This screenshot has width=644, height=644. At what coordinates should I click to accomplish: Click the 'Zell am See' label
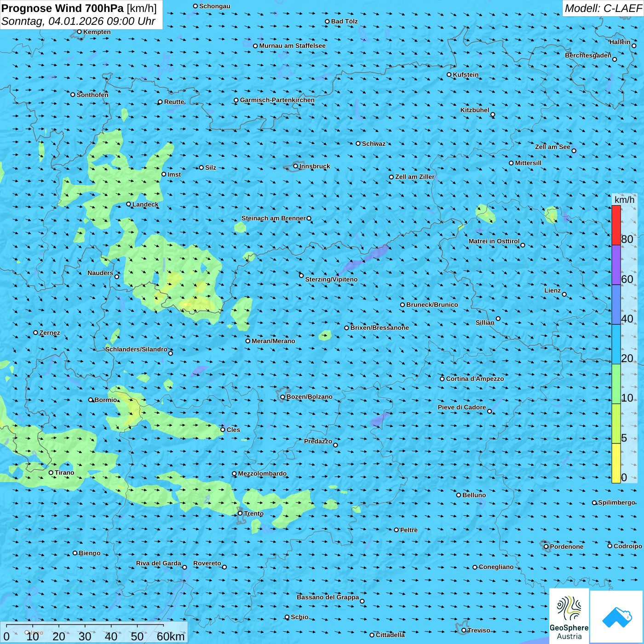(x=552, y=147)
